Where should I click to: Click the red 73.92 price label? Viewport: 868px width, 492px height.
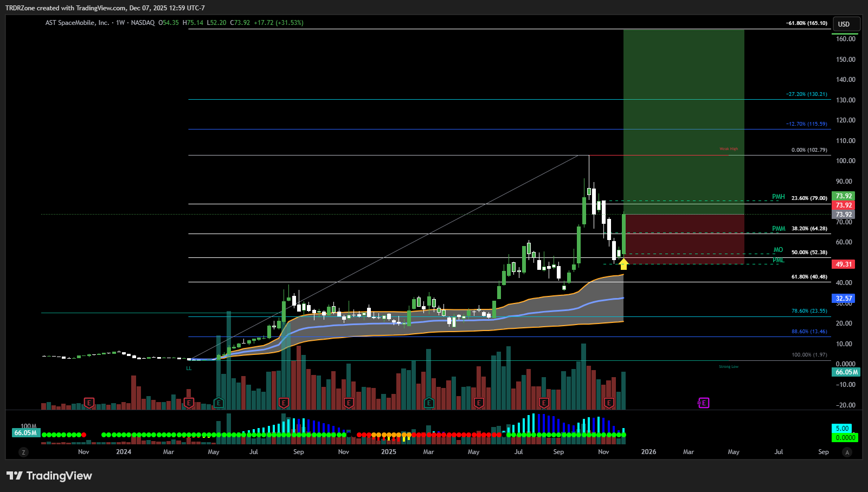[x=843, y=205]
